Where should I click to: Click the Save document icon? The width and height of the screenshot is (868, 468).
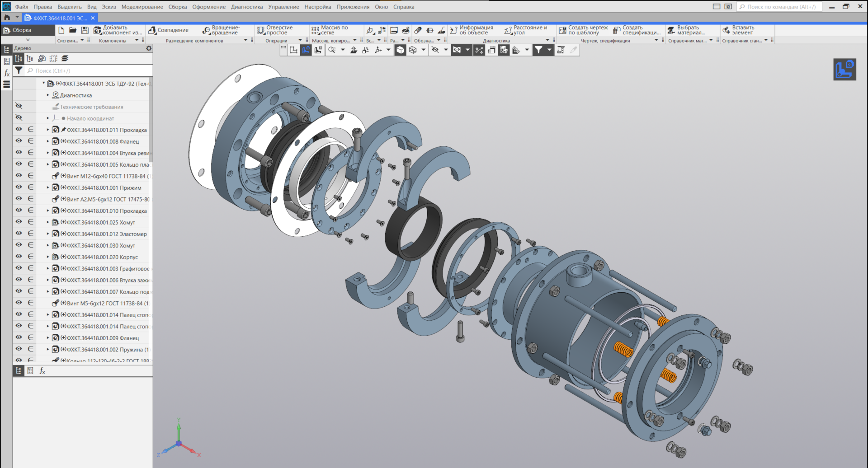coord(85,30)
